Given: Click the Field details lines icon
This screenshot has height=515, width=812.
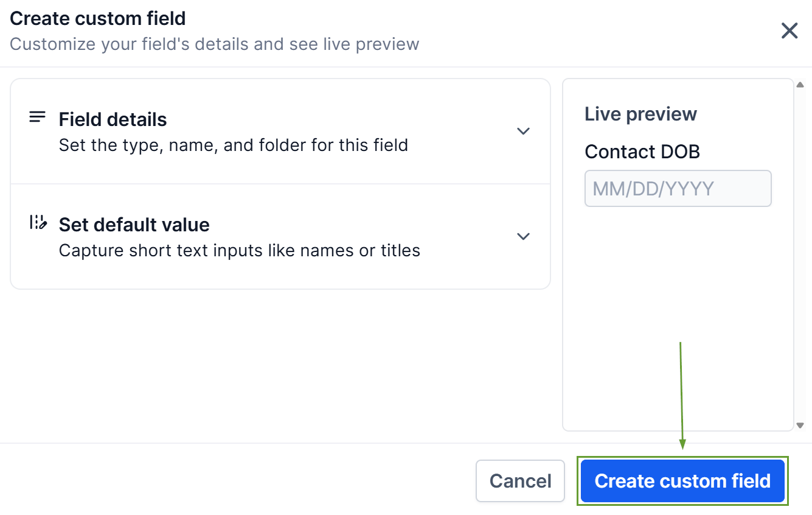Looking at the screenshot, I should [37, 117].
